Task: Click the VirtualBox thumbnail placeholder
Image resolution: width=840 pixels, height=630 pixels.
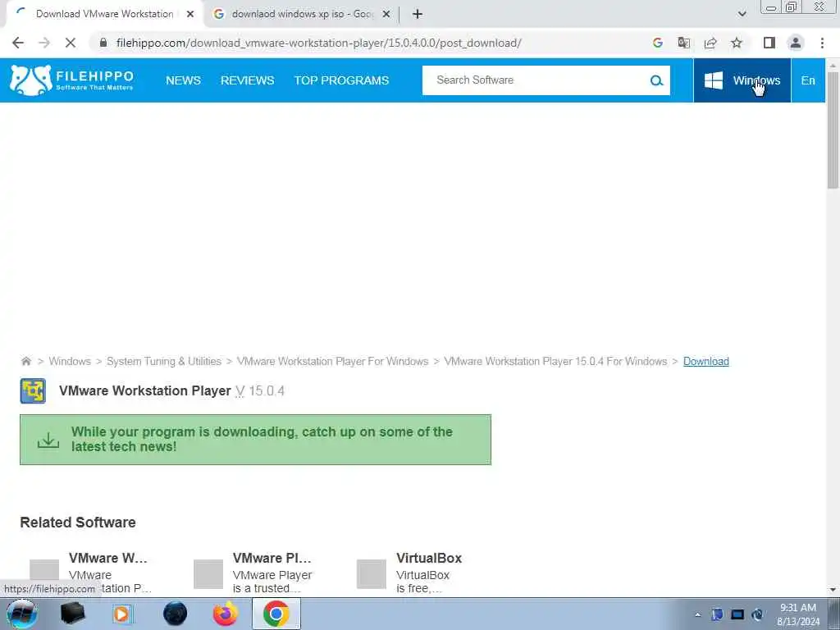Action: 372,573
